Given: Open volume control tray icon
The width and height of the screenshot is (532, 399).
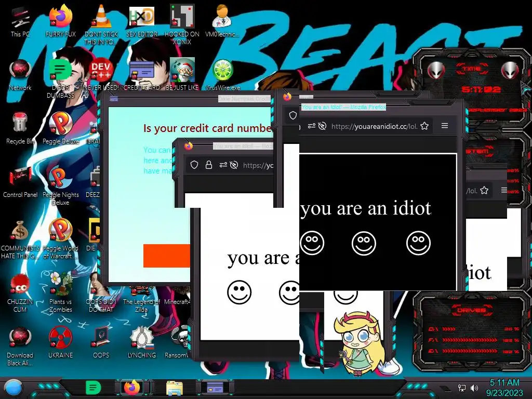Looking at the screenshot, I should pos(474,388).
